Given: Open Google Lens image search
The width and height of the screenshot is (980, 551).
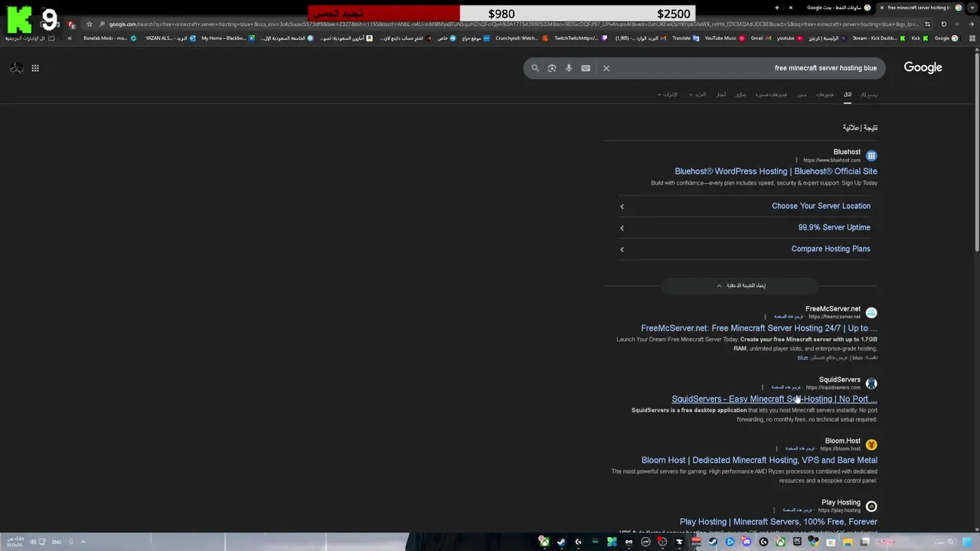Looking at the screenshot, I should click(x=552, y=68).
